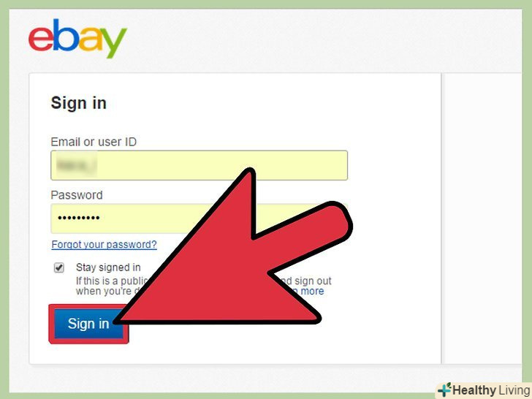Click the 'Password' field label
This screenshot has height=399, width=532.
77,195
